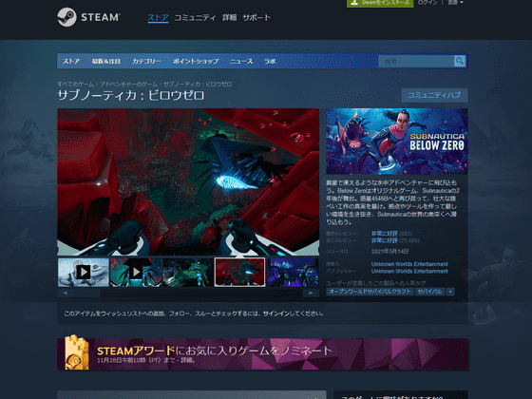The height and width of the screenshot is (399, 532).
Task: Click the Install Steam button
Action: click(380, 3)
